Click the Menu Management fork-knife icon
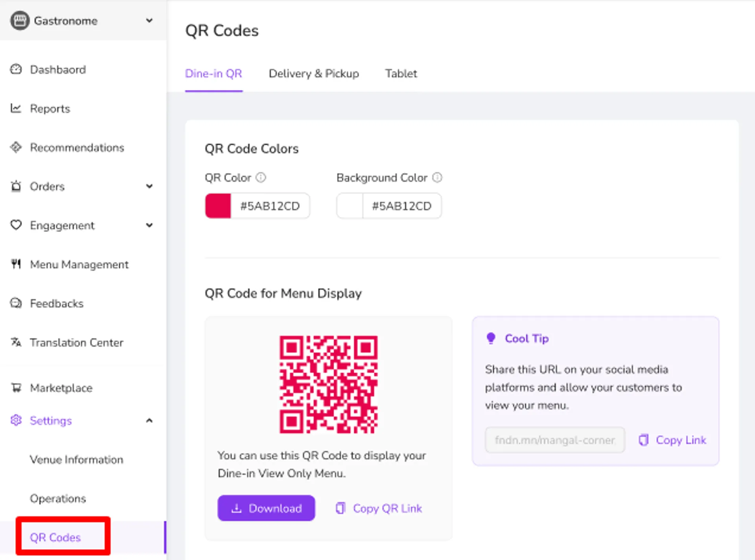 click(16, 264)
